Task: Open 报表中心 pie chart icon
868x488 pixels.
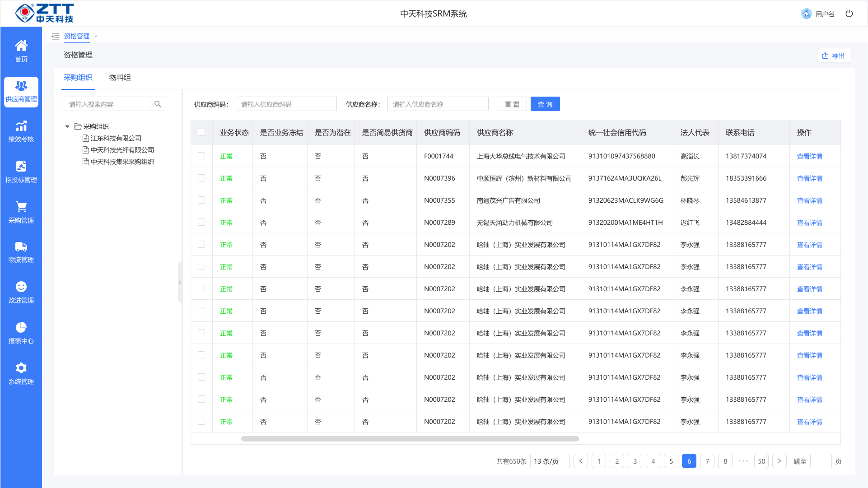Action: pos(21,327)
